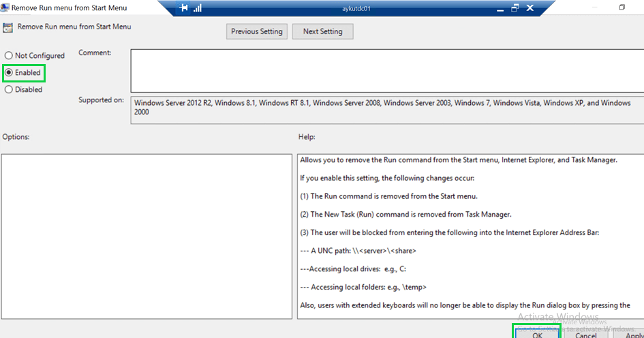This screenshot has height=338, width=644.
Task: Click the dialog's title bar icon
Action: tap(5, 7)
